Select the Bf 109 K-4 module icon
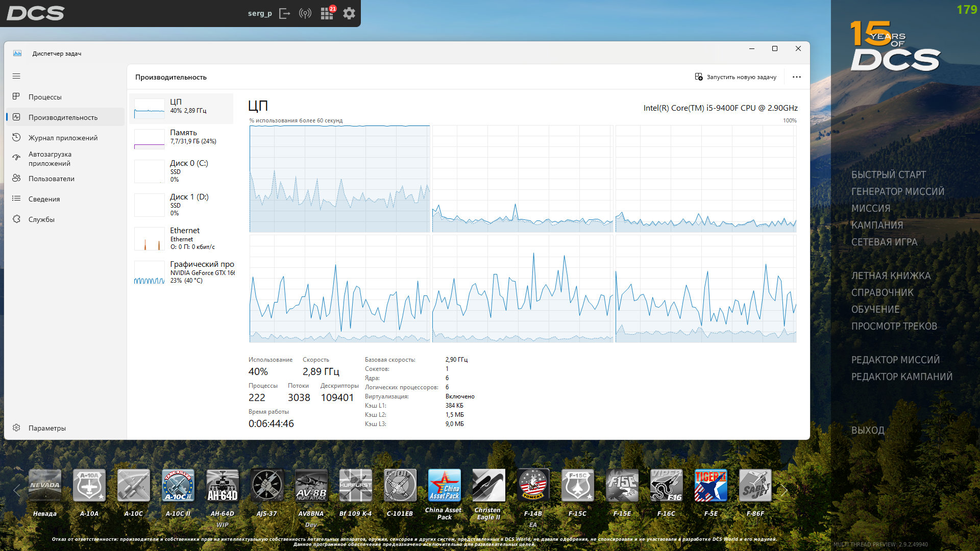This screenshot has height=551, width=980. click(356, 485)
